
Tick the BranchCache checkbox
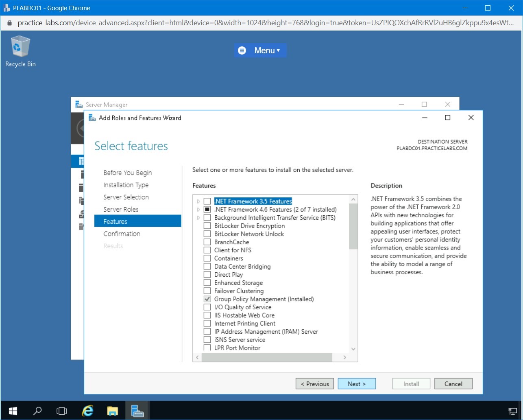click(x=207, y=242)
